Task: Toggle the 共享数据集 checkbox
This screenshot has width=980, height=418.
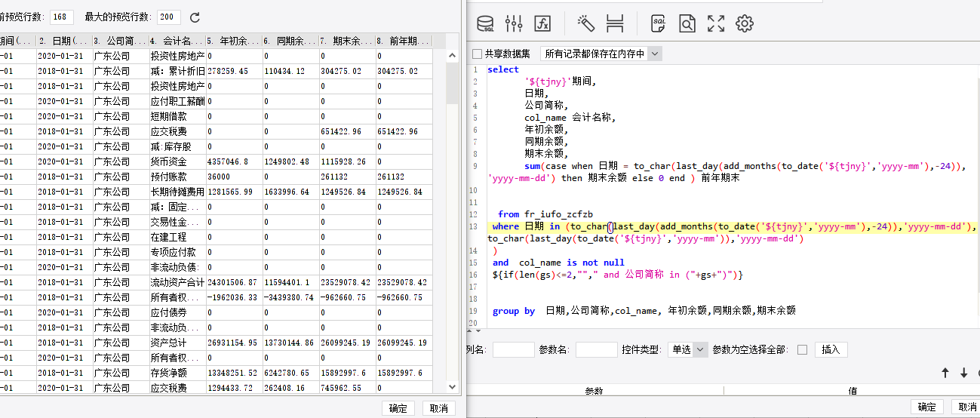Action: (x=477, y=54)
